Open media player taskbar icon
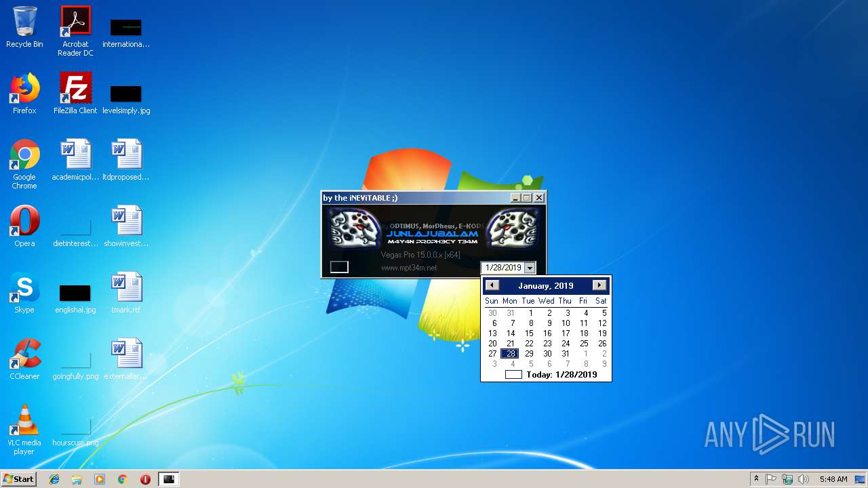This screenshot has width=868, height=488. click(x=100, y=479)
